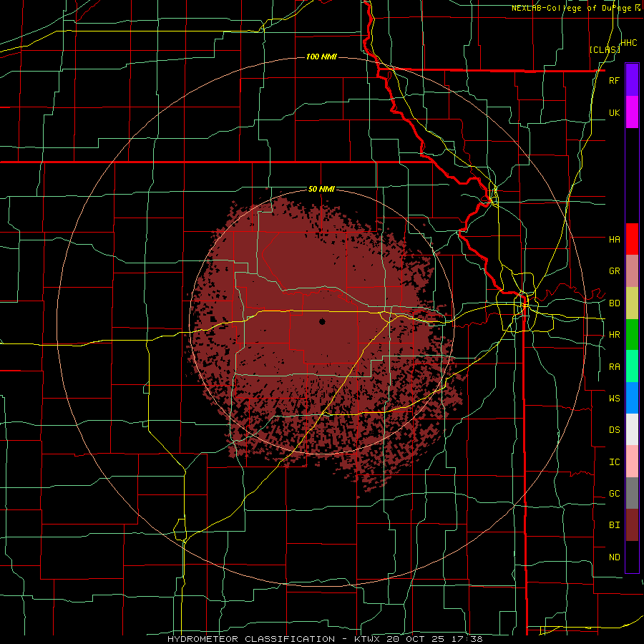This screenshot has width=644, height=644.
Task: Click the "HHC" product code text
Action: pos(629,43)
